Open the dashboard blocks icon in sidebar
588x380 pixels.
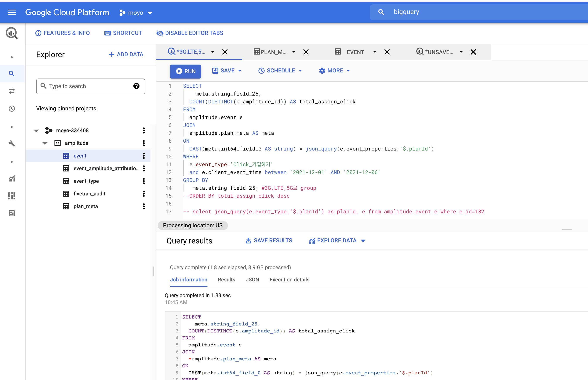tap(12, 196)
